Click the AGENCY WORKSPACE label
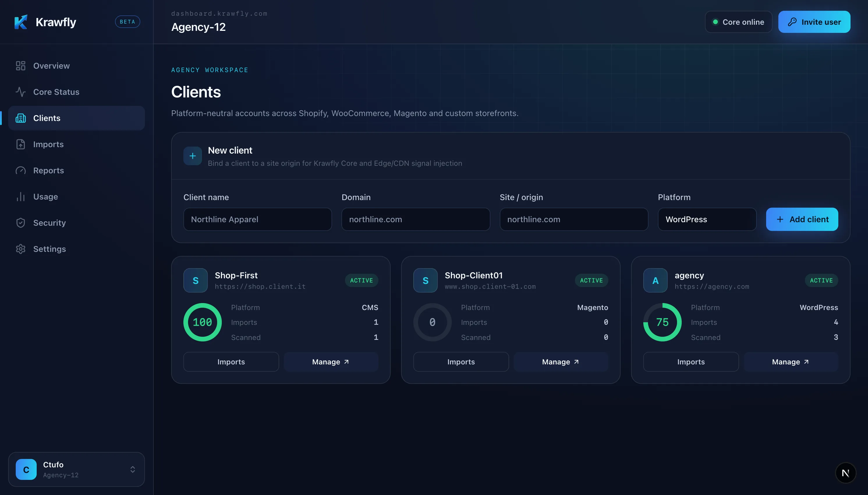This screenshot has width=868, height=495. [x=210, y=70]
